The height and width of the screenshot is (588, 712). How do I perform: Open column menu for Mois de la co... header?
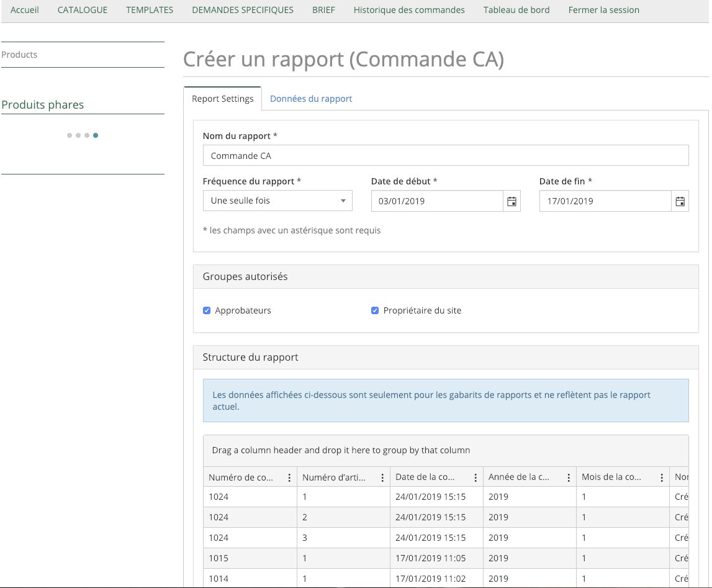pos(662,477)
